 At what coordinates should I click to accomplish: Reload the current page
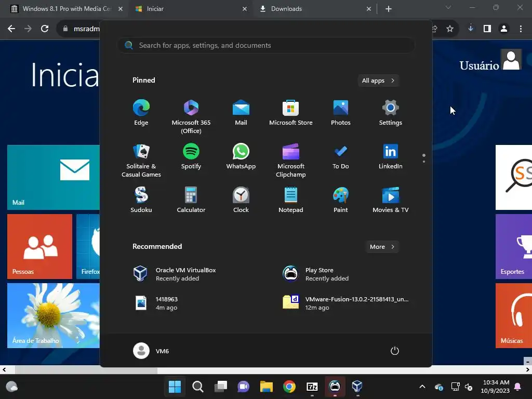tap(45, 29)
